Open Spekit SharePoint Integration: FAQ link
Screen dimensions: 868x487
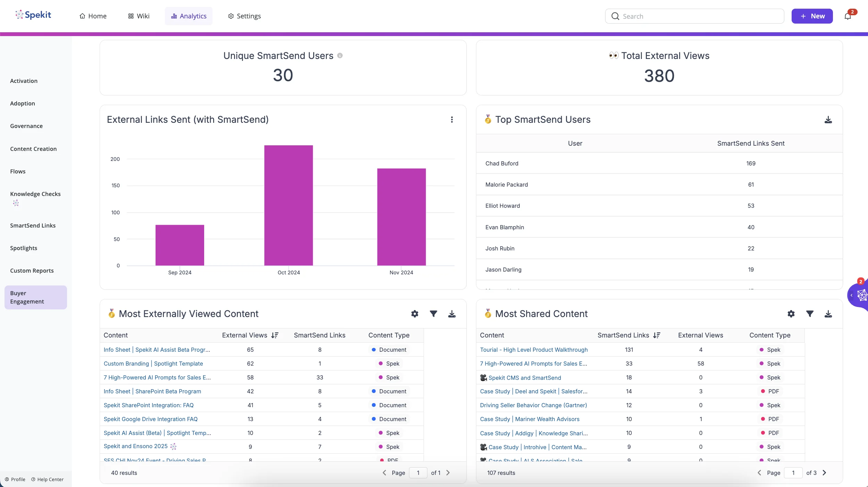pos(149,405)
